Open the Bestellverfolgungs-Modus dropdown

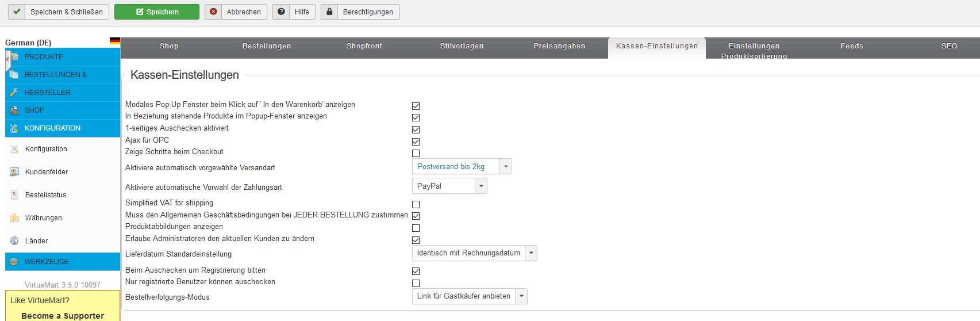(x=469, y=296)
